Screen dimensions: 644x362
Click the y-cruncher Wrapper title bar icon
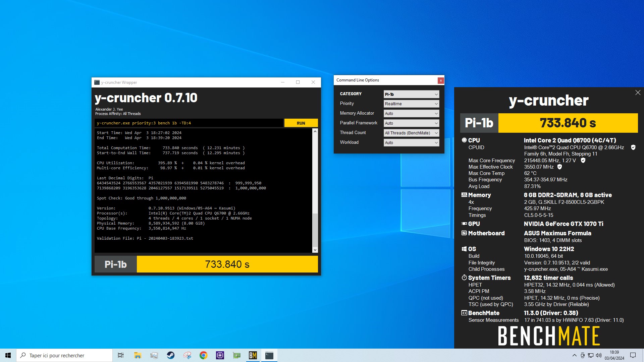click(x=97, y=82)
